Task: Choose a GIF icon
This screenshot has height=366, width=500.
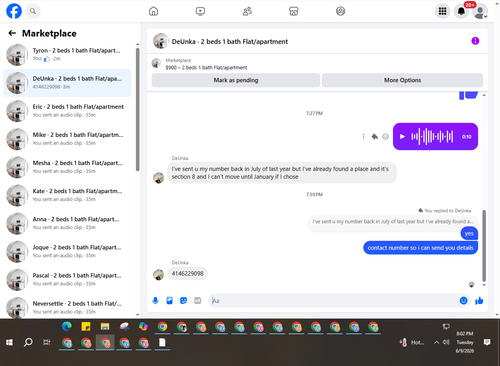Action: tap(198, 301)
